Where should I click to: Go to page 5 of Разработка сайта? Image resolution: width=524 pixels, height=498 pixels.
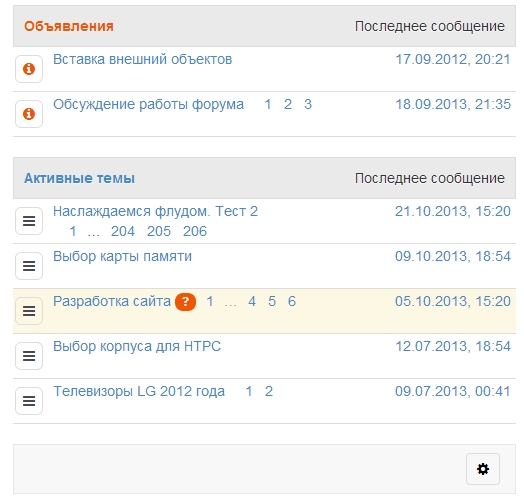272,301
